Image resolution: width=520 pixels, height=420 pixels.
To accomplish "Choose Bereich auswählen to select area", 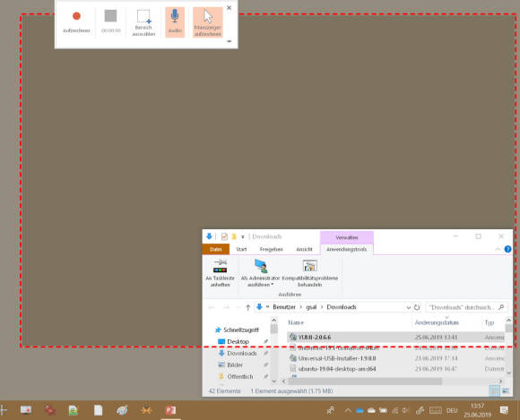I will coord(143,22).
